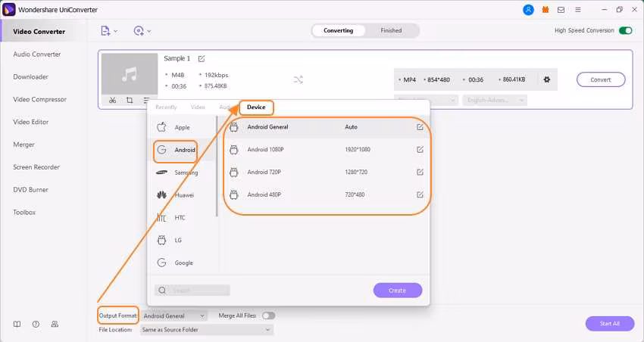Screen dimensions: 644x342
Task: Open Video Editor in sidebar
Action: coord(31,122)
